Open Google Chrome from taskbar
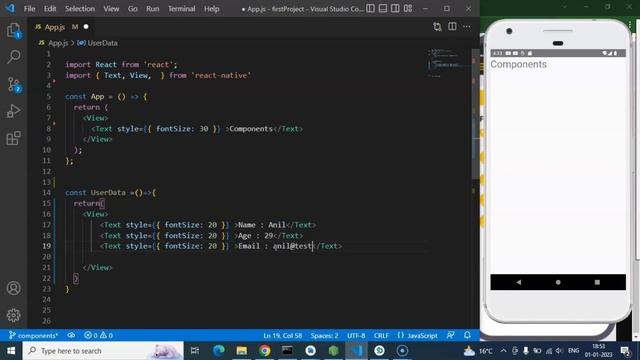640x360 pixels. pyautogui.click(x=264, y=351)
